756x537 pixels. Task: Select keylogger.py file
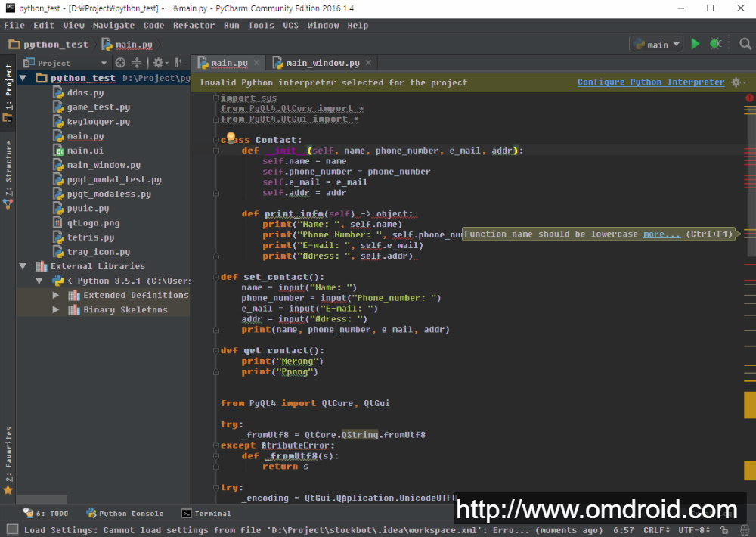[98, 121]
